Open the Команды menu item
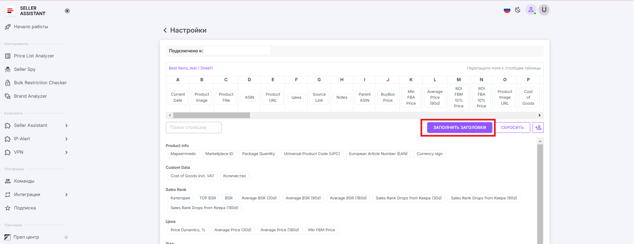Image resolution: width=644 pixels, height=244 pixels. [x=24, y=181]
